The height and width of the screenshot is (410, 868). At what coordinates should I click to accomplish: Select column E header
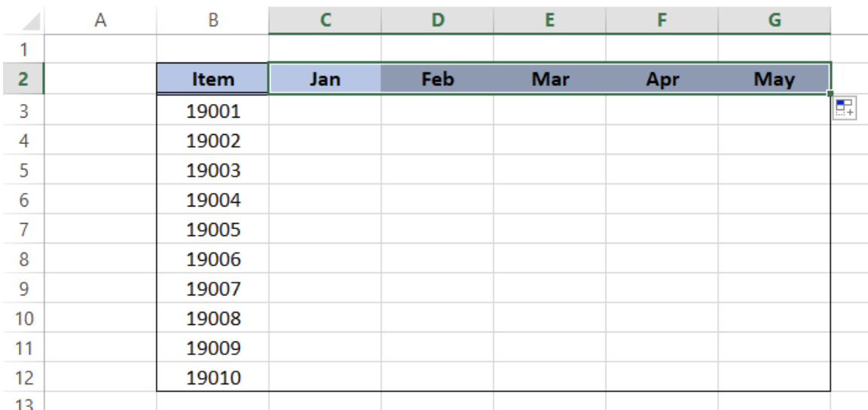click(x=550, y=20)
